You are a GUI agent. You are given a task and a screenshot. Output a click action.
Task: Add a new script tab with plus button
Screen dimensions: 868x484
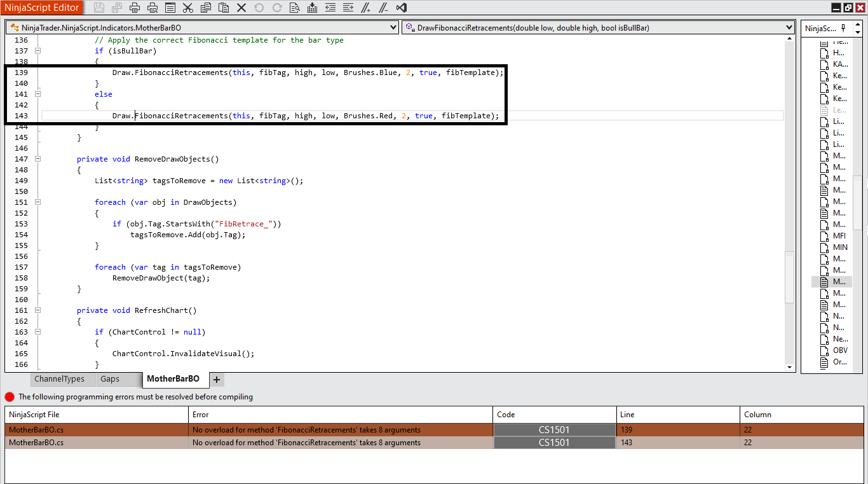[217, 380]
